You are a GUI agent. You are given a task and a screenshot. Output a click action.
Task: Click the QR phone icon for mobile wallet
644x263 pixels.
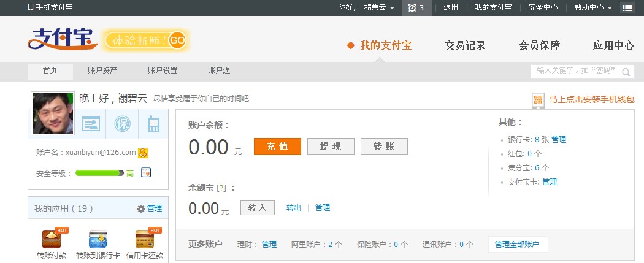coord(538,100)
